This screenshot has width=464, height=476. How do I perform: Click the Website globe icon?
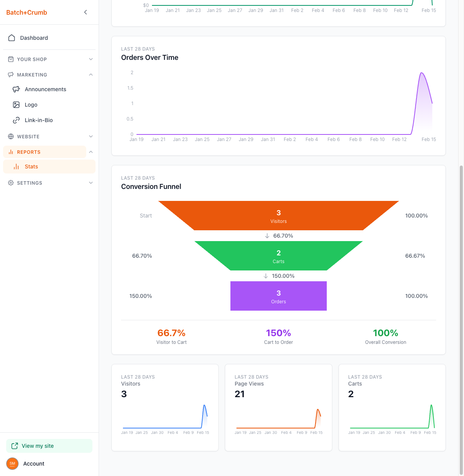point(11,136)
